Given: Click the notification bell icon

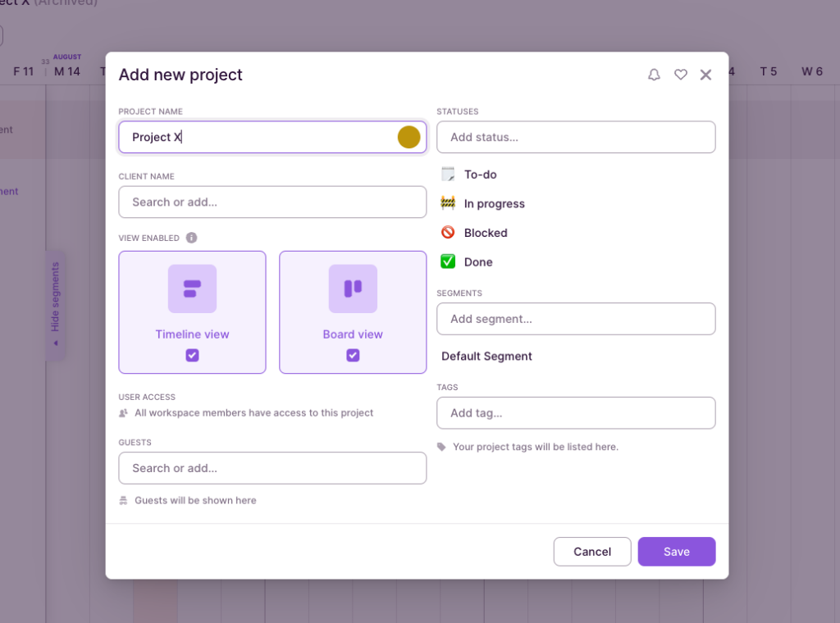Looking at the screenshot, I should (654, 75).
